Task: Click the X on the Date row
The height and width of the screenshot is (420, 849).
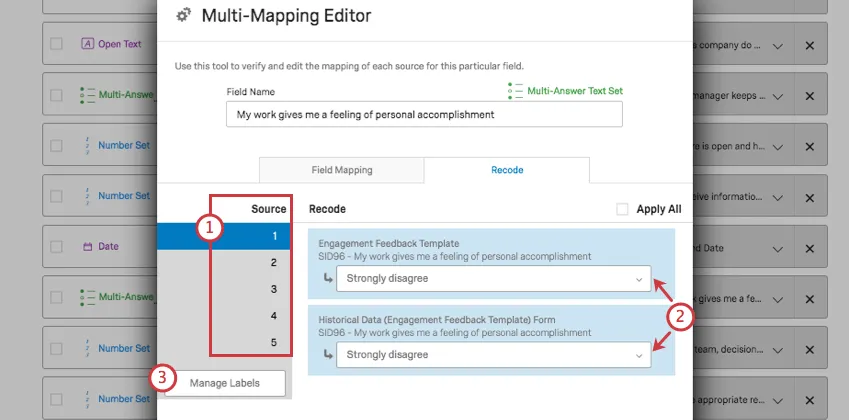Action: pyautogui.click(x=810, y=246)
